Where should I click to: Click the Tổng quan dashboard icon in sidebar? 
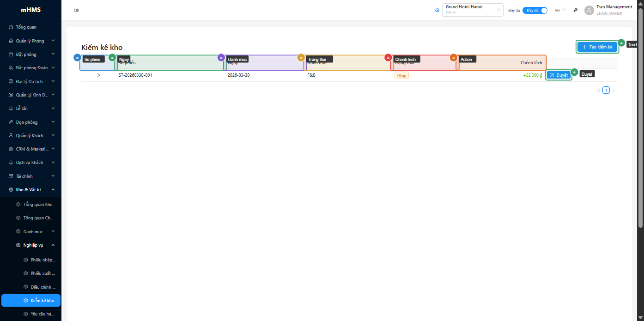pos(11,27)
